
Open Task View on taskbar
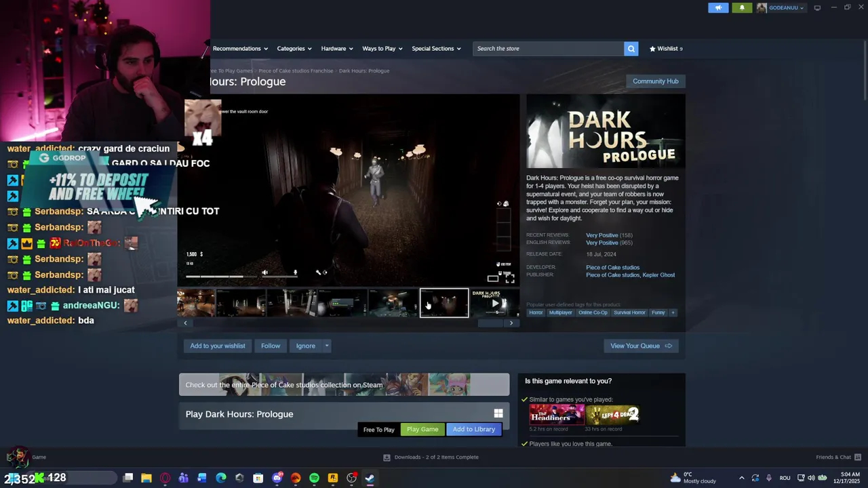click(x=127, y=478)
